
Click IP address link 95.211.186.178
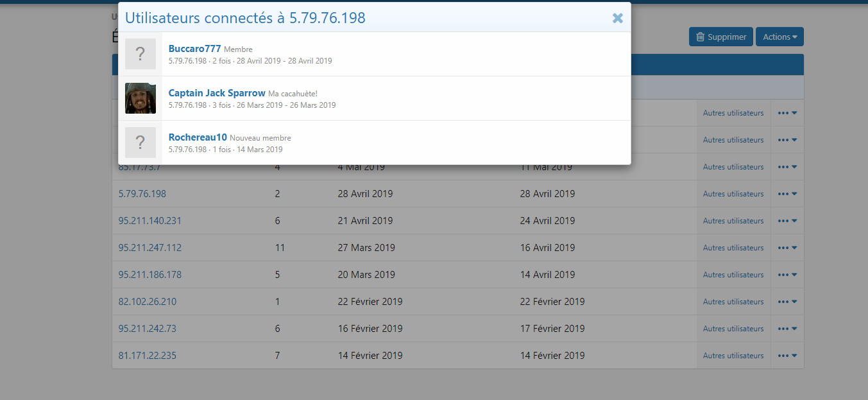[150, 275]
